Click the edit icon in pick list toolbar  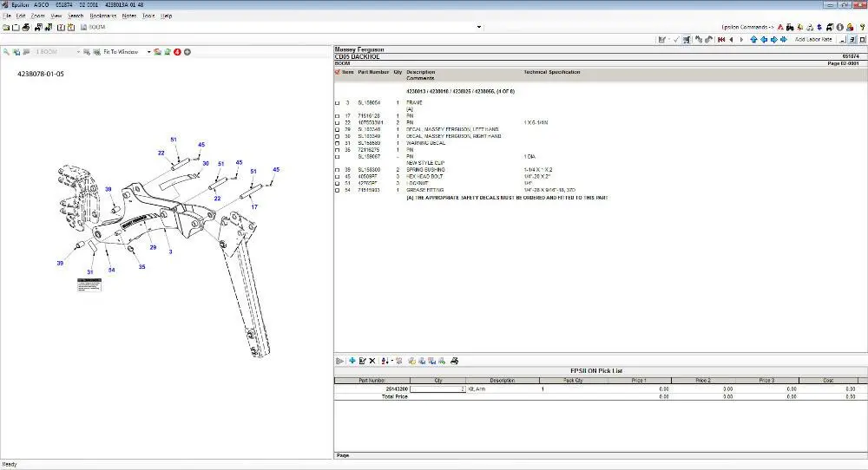363,361
